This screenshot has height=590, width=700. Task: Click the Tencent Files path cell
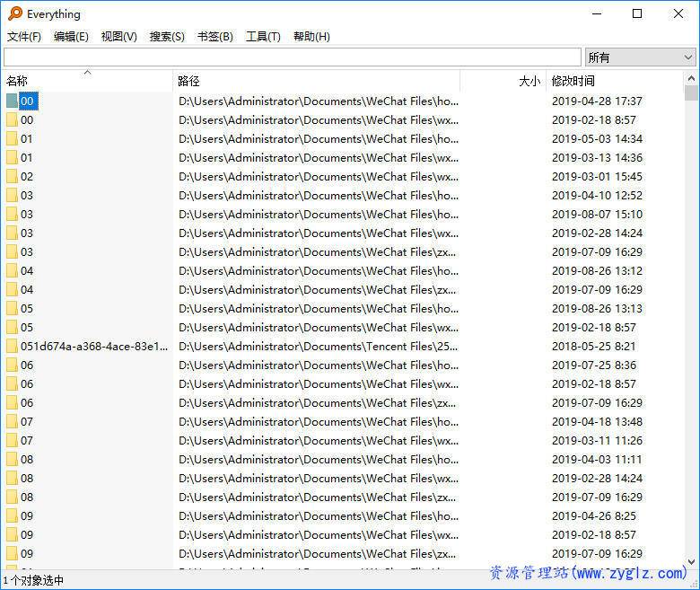(318, 346)
